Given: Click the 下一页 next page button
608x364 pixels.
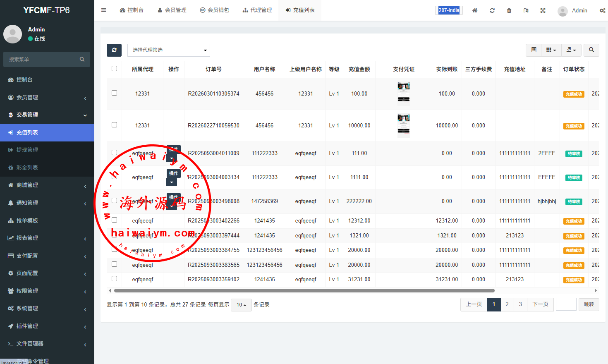Looking at the screenshot, I should pos(540,304).
